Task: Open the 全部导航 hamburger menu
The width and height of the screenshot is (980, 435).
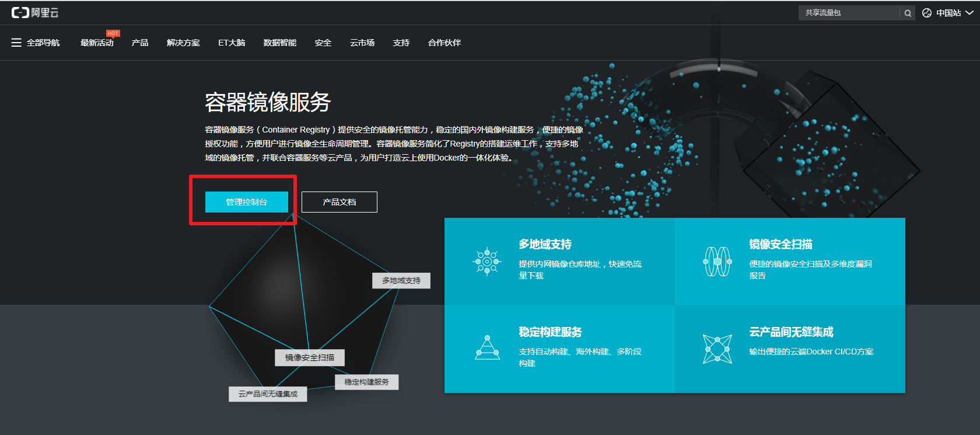Action: [x=16, y=43]
